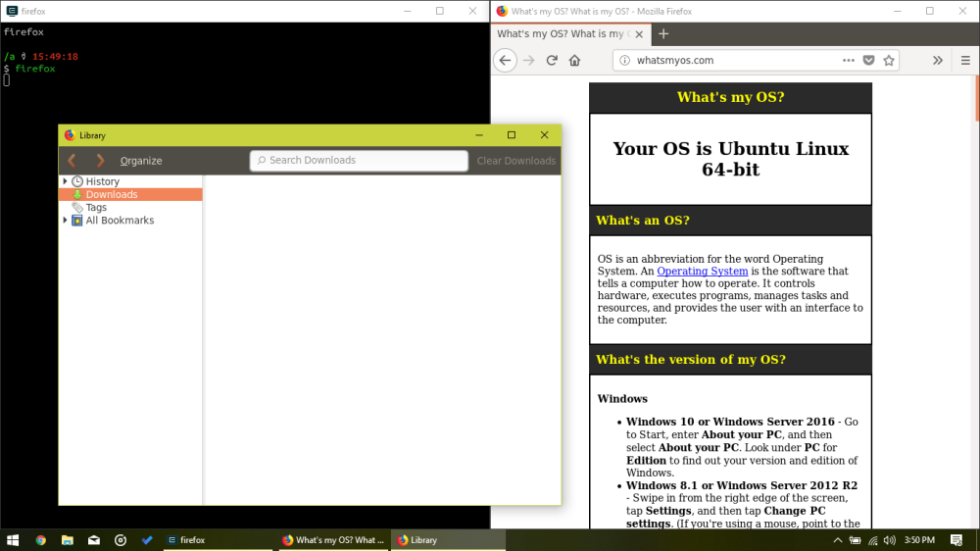Expand the All Bookmarks tree node

point(65,221)
